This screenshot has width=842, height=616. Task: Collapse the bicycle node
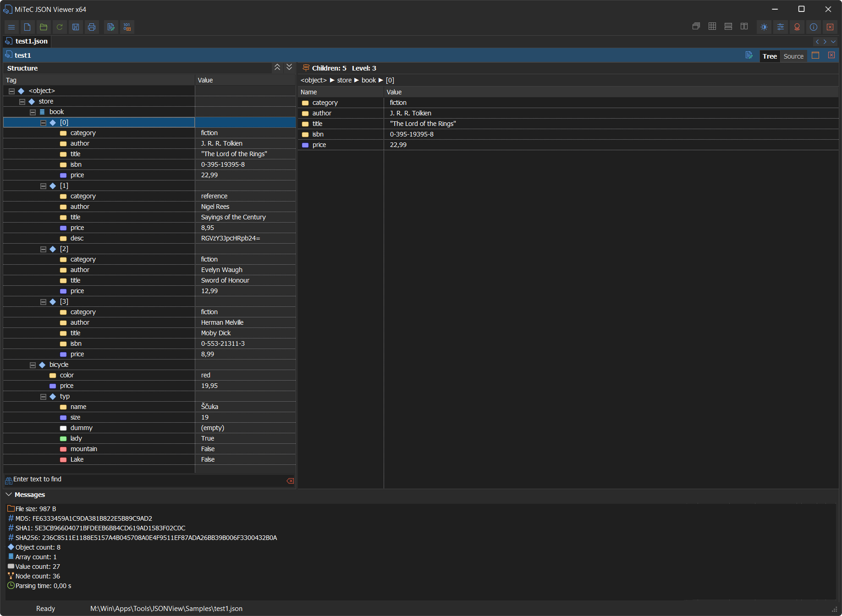pyautogui.click(x=33, y=365)
